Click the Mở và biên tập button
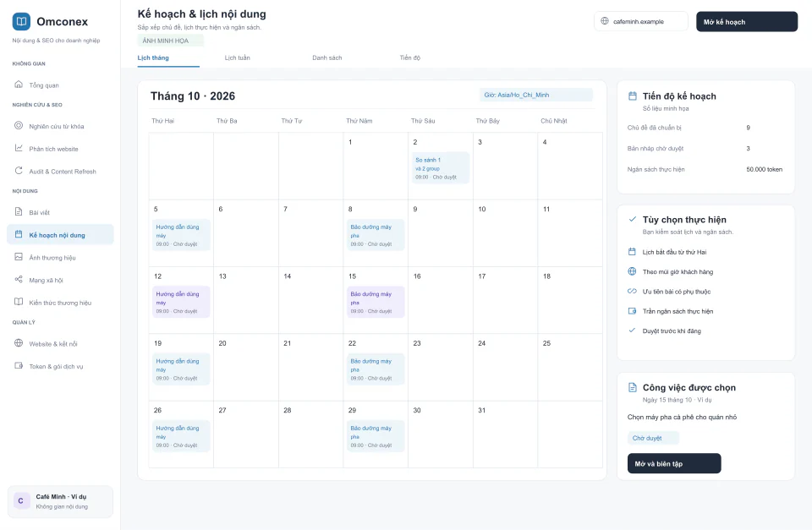The image size is (812, 530). 674,463
